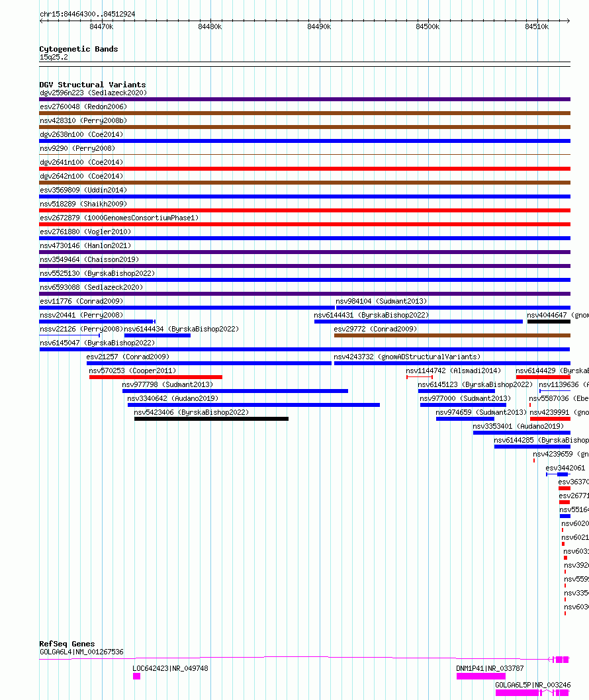Image resolution: width=589 pixels, height=700 pixels.
Task: Click nsv5525130 (ByrskaBishop2022) label
Action: (97, 273)
